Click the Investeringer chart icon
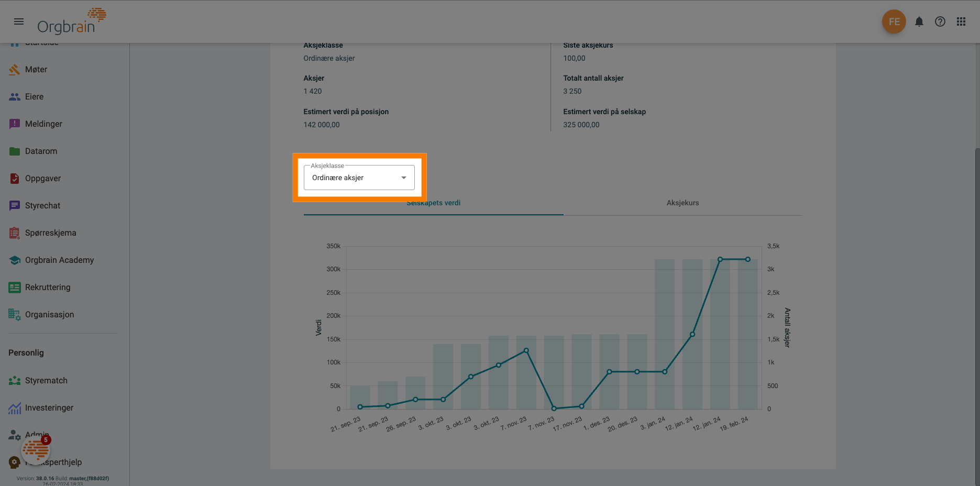The height and width of the screenshot is (486, 980). (x=15, y=408)
